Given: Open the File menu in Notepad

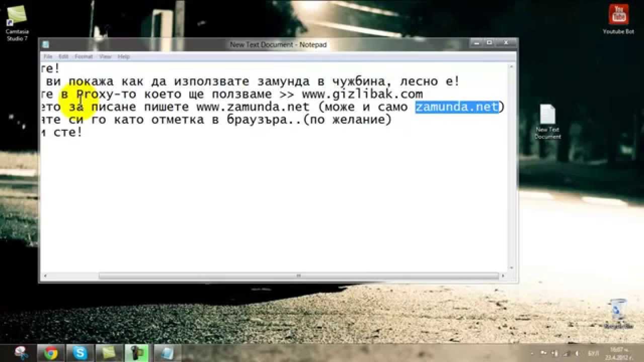Looking at the screenshot, I should (x=48, y=57).
